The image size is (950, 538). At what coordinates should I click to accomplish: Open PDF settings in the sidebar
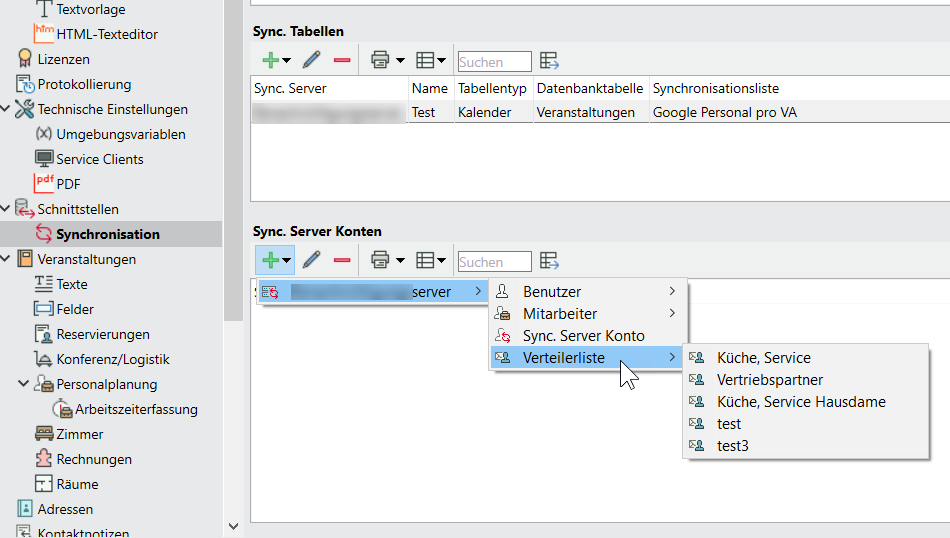pyautogui.click(x=68, y=184)
